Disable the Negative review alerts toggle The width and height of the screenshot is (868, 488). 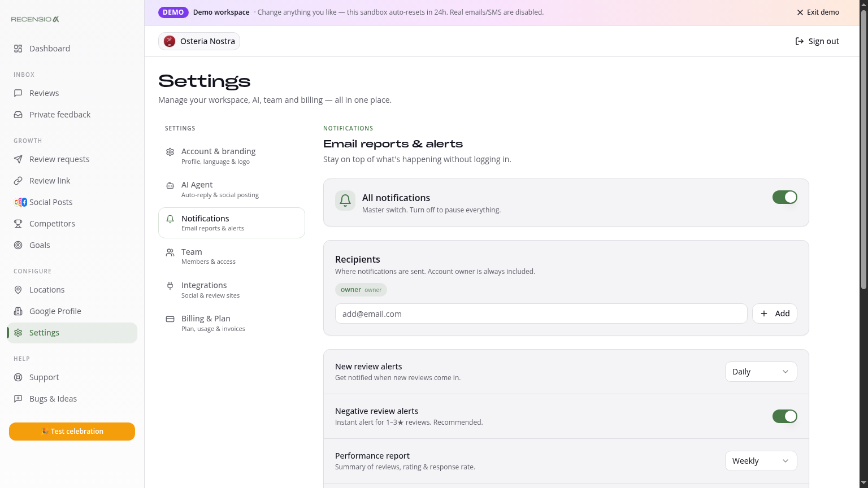pyautogui.click(x=785, y=416)
